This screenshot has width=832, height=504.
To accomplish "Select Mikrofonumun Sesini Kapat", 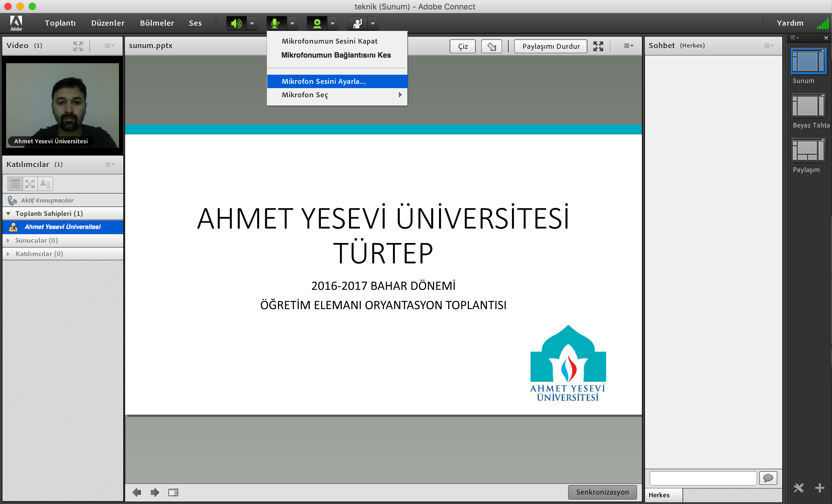I will click(x=337, y=41).
